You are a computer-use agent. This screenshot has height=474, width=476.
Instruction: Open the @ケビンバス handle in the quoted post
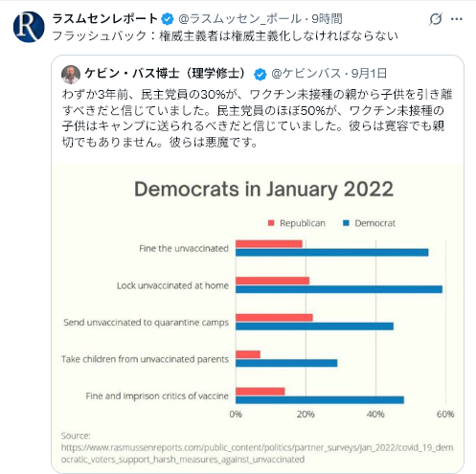pos(306,74)
